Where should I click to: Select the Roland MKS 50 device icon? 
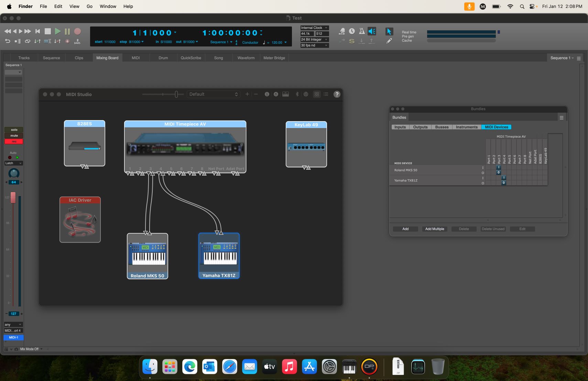148,256
